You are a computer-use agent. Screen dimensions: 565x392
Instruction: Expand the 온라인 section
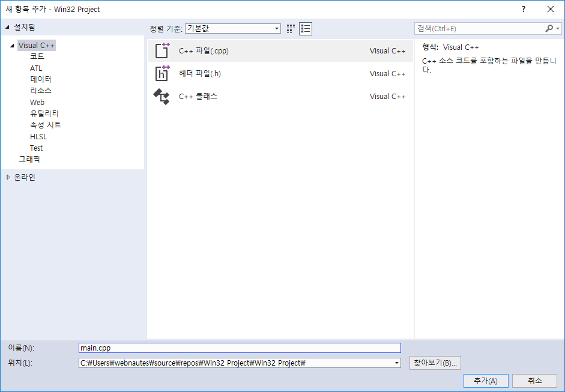click(x=8, y=177)
